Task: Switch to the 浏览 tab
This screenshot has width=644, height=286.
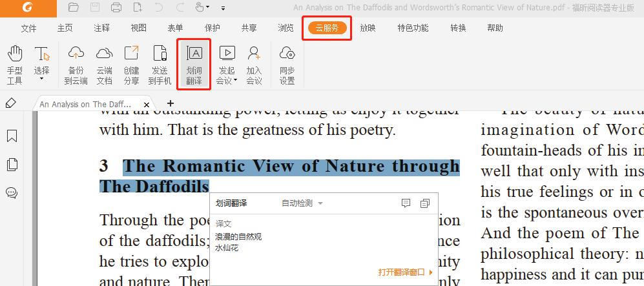Action: coord(286,28)
